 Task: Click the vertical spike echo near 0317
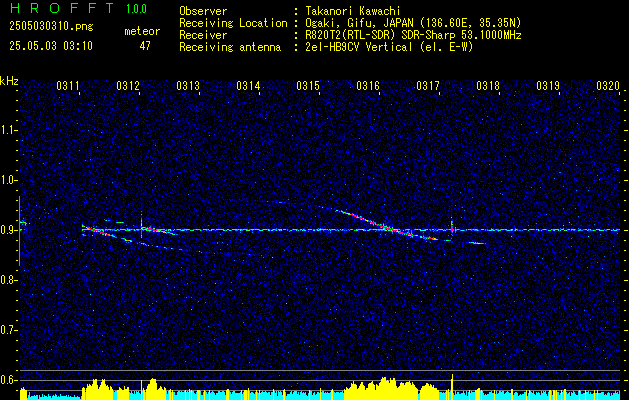pos(452,228)
